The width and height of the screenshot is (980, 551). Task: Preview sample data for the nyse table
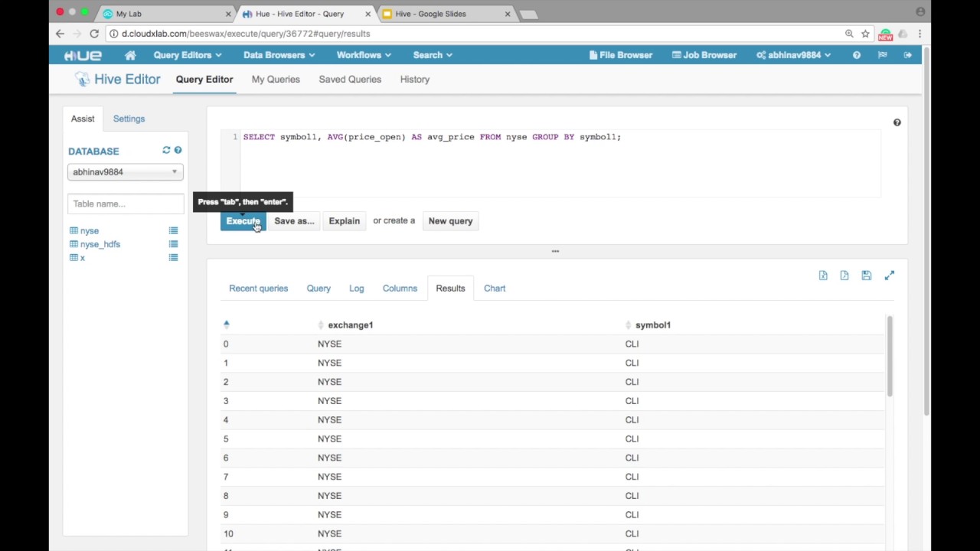(173, 230)
